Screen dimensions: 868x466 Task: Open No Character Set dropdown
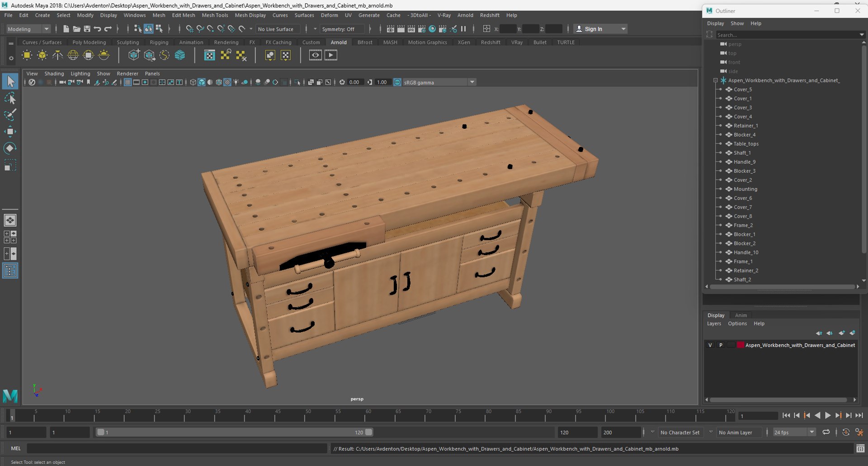679,432
